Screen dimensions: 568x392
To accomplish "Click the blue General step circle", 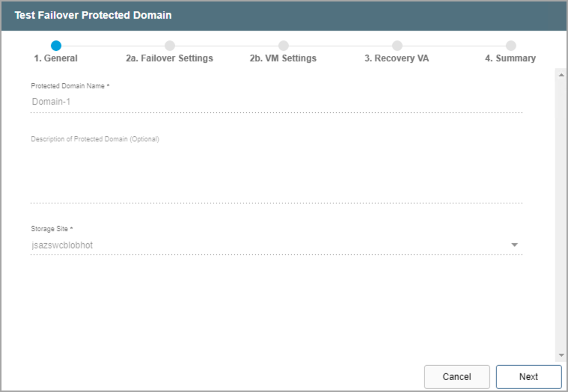I will click(56, 46).
